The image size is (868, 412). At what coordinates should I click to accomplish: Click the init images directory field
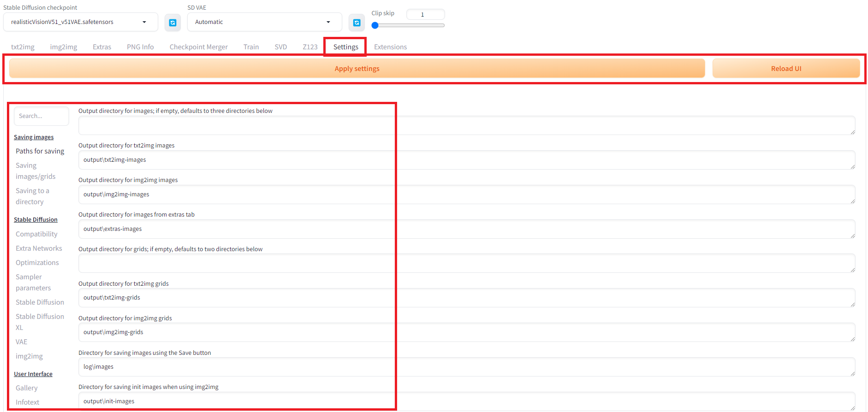click(x=467, y=401)
